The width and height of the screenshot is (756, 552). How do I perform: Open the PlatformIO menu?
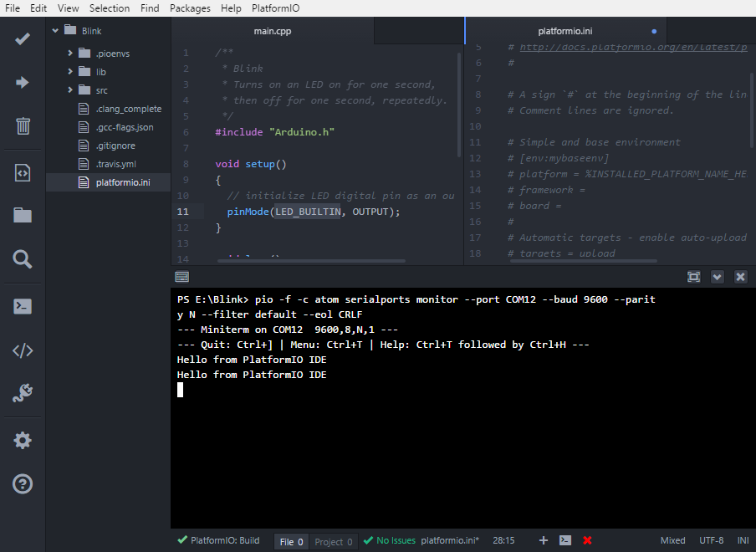(275, 8)
